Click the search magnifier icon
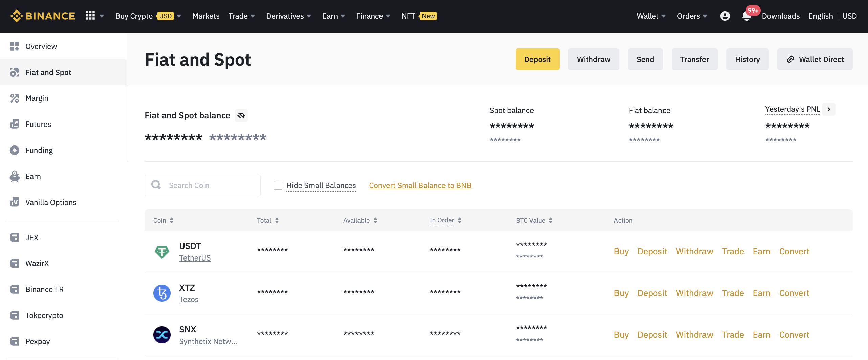Screen dimensions: 868x360 click(x=156, y=185)
